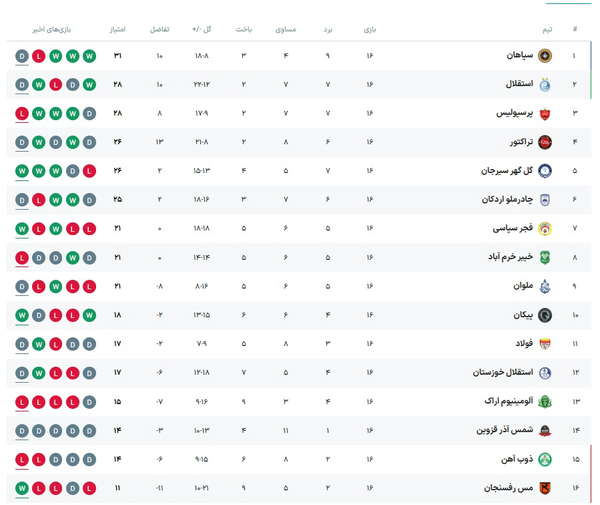Click the Paykan dark round logo
Screen dimensions: 600x505
point(545,315)
